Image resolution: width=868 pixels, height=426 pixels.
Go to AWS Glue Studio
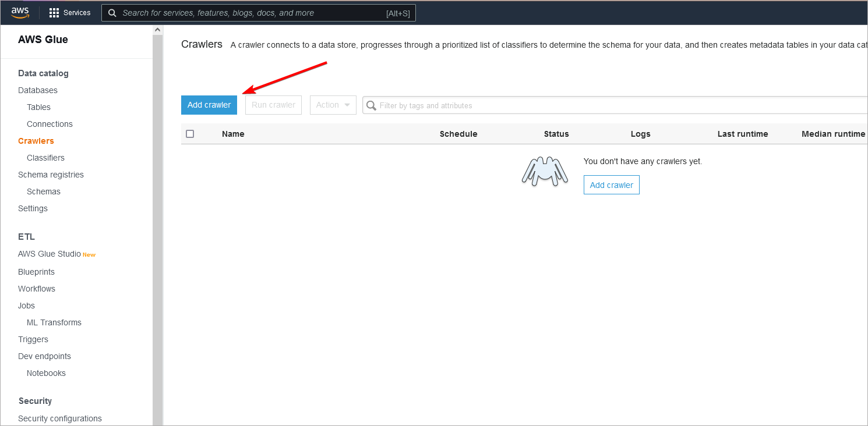50,254
